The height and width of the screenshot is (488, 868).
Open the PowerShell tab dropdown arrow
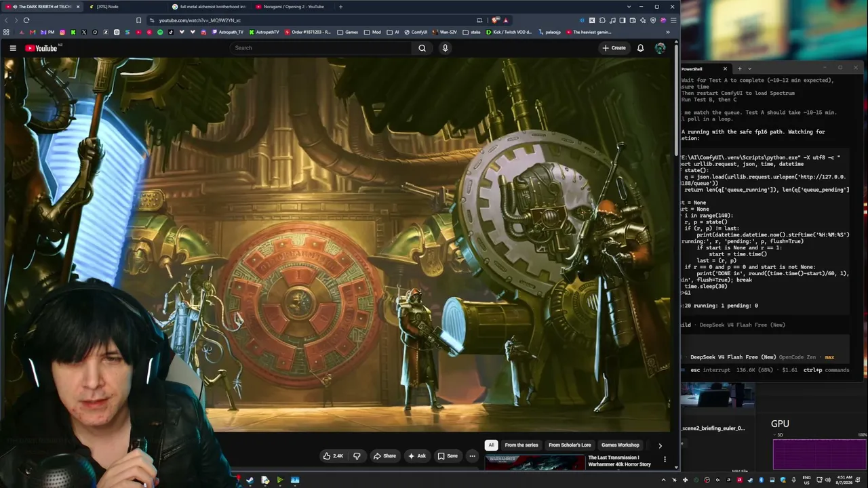click(x=749, y=68)
